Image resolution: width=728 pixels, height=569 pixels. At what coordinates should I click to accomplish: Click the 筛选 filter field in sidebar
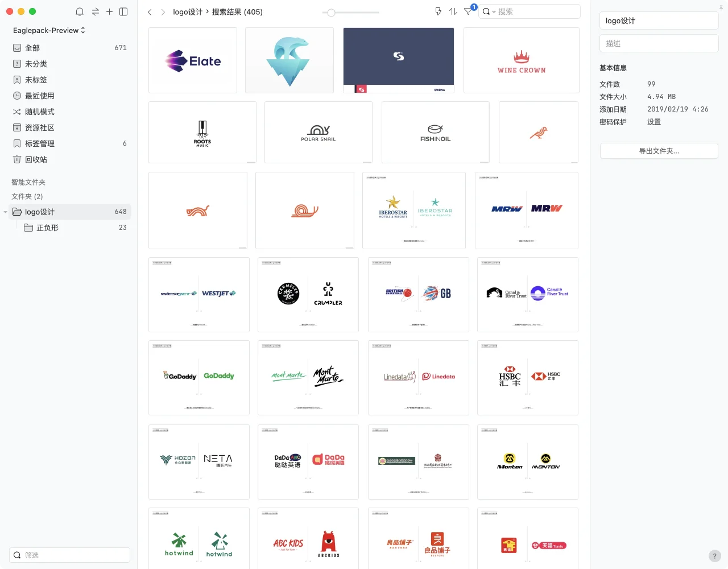point(69,555)
